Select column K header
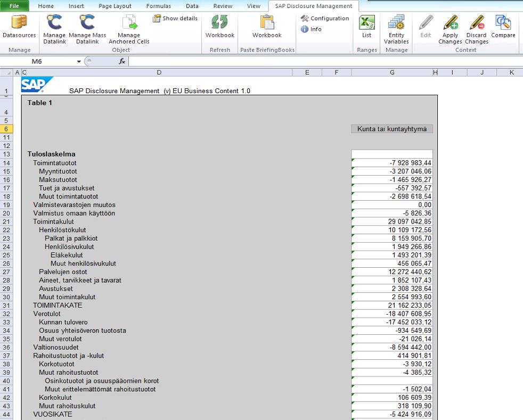523x420 pixels. point(511,72)
